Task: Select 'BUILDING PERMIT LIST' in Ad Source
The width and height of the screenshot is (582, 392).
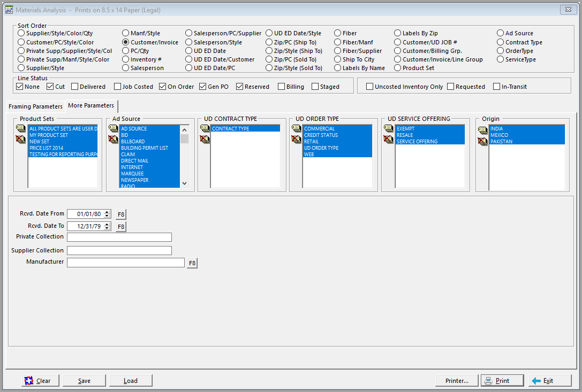Action: 149,148
